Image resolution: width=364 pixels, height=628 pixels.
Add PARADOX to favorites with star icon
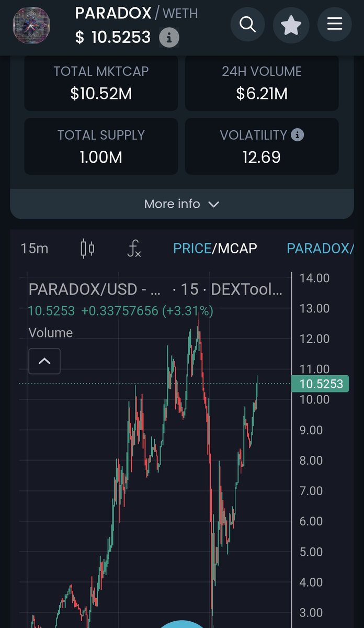pyautogui.click(x=291, y=24)
